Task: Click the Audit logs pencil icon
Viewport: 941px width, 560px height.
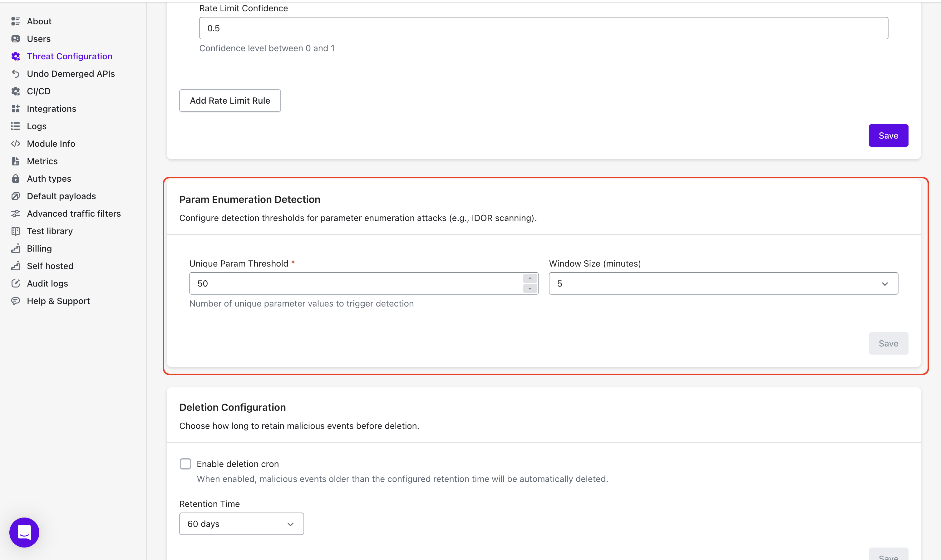Action: click(16, 283)
